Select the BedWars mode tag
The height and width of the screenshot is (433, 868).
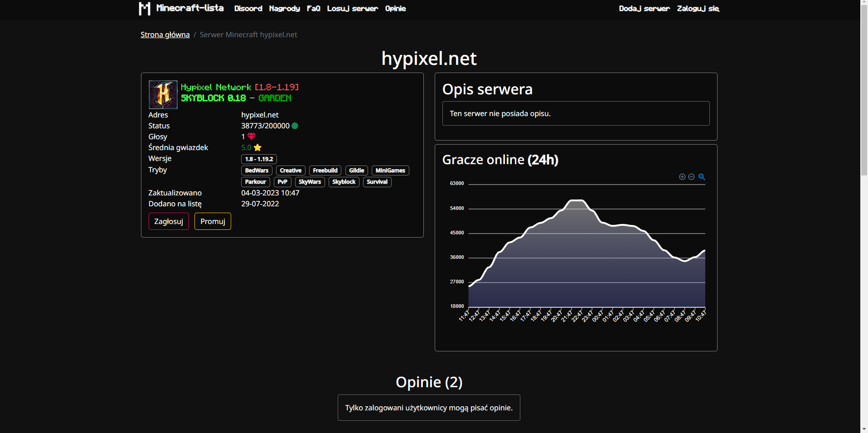point(257,170)
